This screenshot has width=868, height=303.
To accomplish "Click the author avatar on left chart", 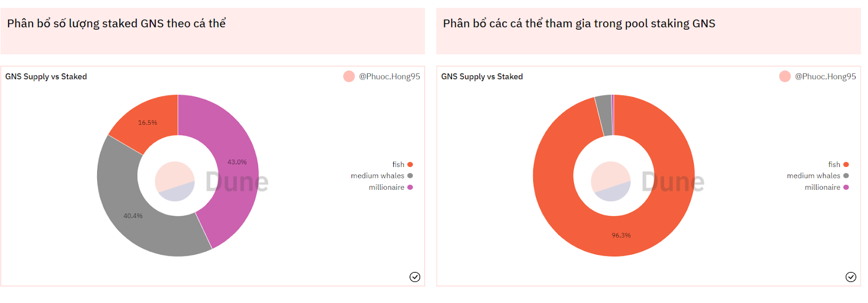I will (349, 76).
